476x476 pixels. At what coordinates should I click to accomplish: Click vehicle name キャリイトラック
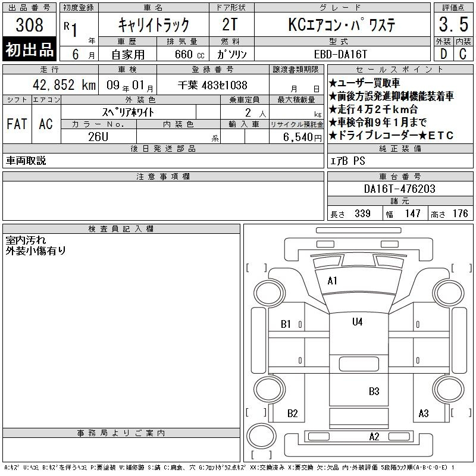(154, 25)
